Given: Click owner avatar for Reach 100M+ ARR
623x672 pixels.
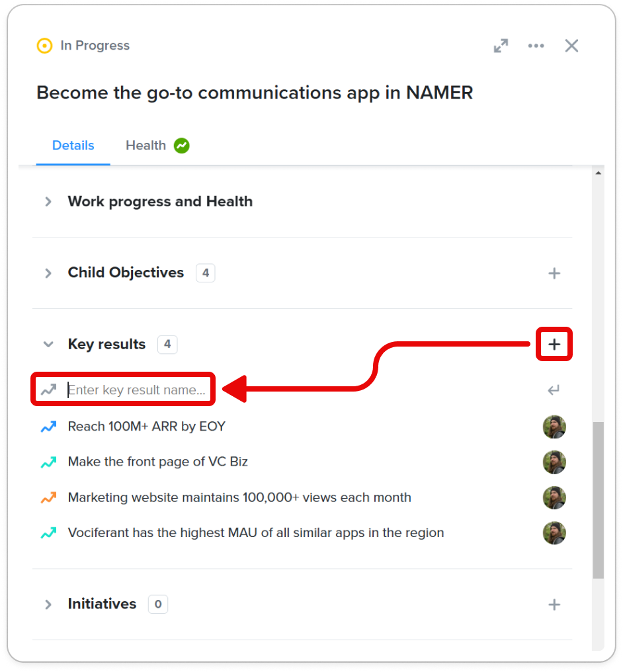Looking at the screenshot, I should click(554, 427).
